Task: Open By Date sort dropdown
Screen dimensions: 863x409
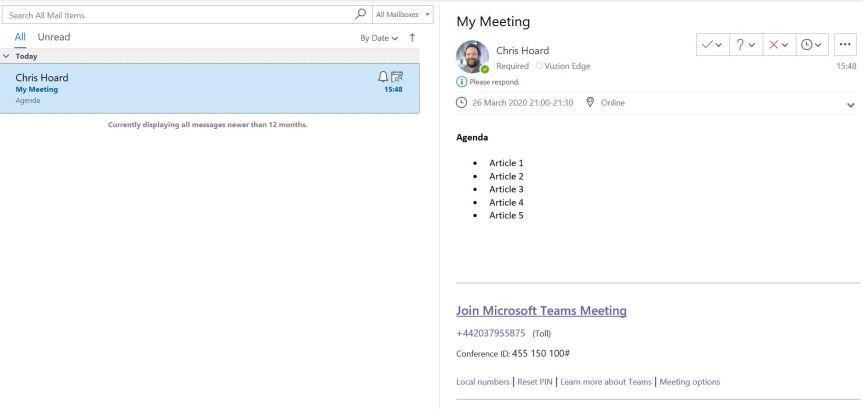Action: tap(379, 38)
